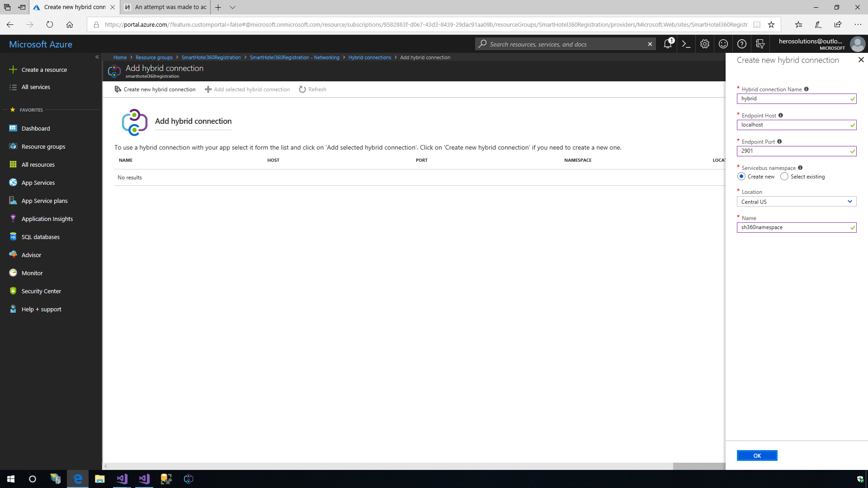Select the Create new radio button
Screen dimensions: 868x488
[741, 176]
